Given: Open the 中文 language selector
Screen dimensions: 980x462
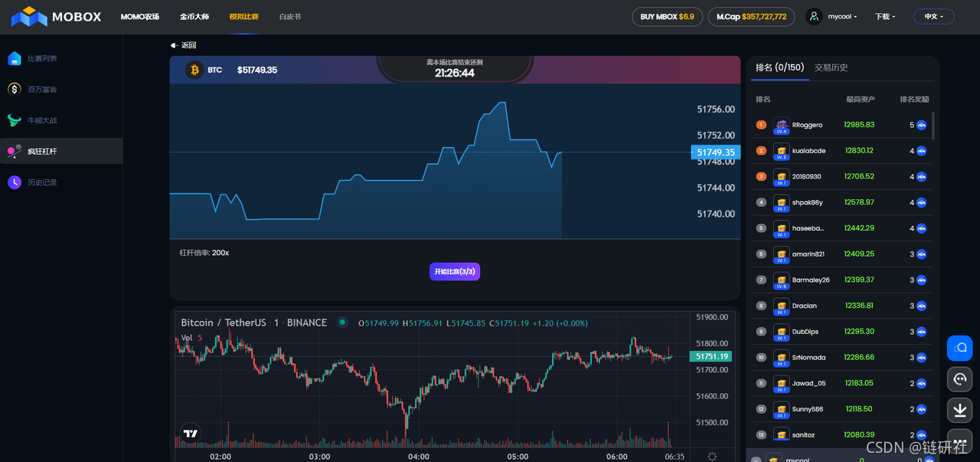Looking at the screenshot, I should pyautogui.click(x=934, y=16).
